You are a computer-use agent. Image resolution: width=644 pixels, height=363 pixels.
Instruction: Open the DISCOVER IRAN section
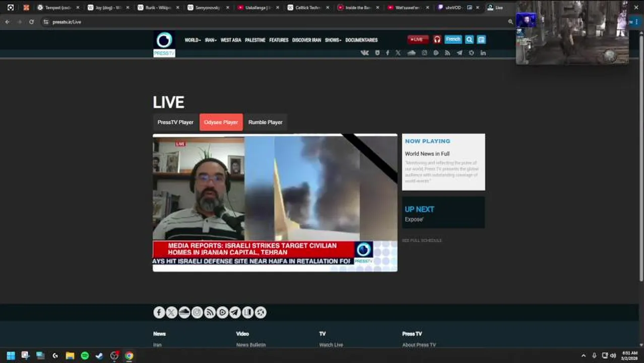click(306, 40)
